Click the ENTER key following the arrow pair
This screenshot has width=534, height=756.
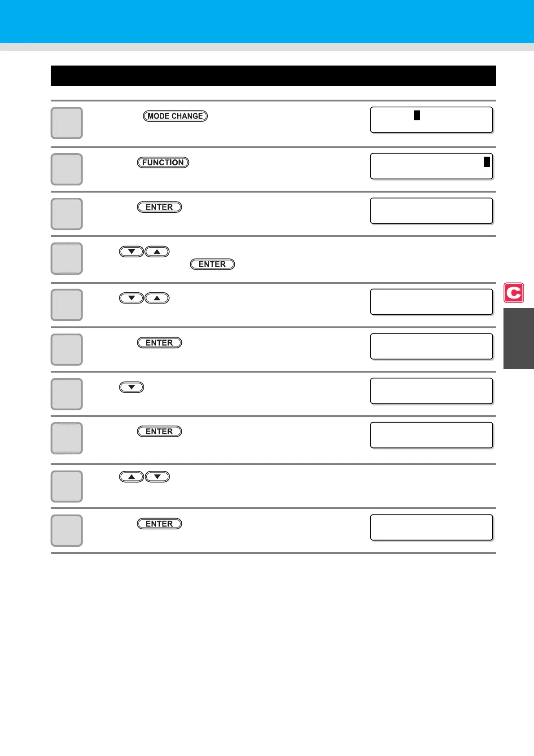click(x=212, y=264)
